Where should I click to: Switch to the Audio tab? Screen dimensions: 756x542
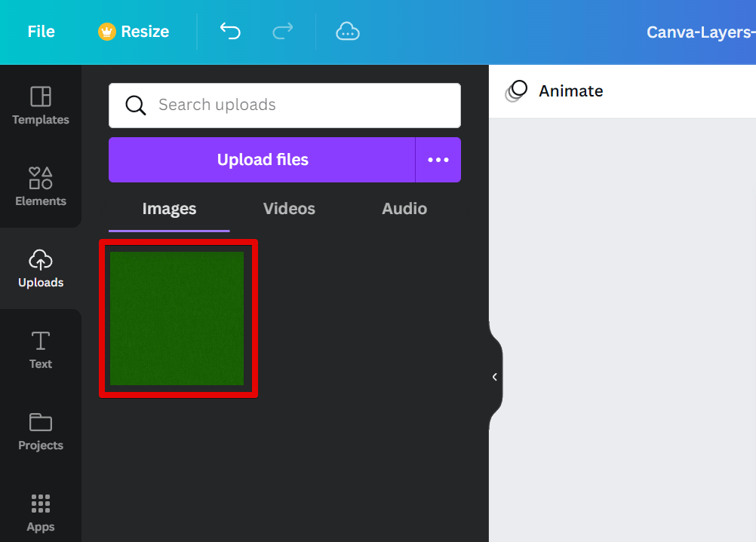[404, 209]
